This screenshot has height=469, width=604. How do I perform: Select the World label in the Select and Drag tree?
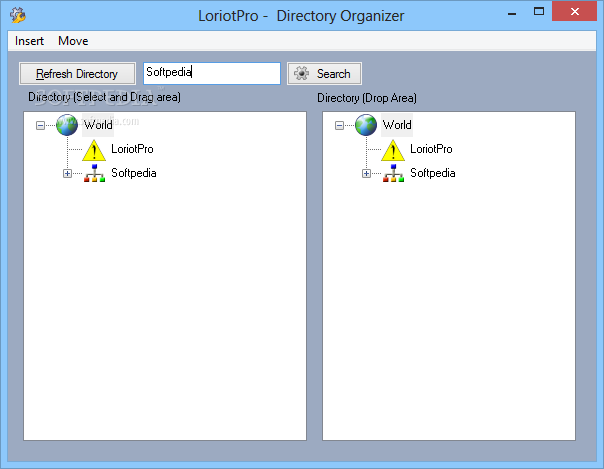[98, 125]
